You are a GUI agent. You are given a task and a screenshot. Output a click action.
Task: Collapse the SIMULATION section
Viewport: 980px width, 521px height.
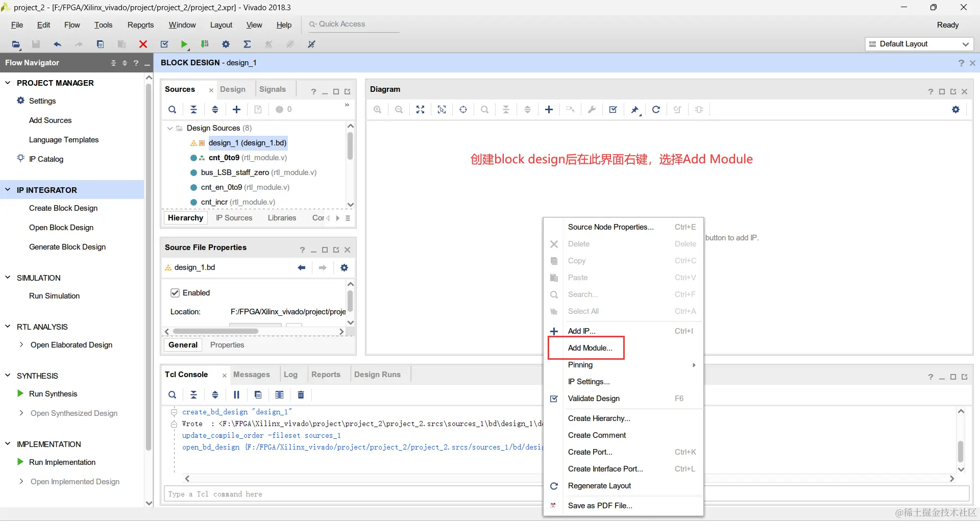(8, 278)
